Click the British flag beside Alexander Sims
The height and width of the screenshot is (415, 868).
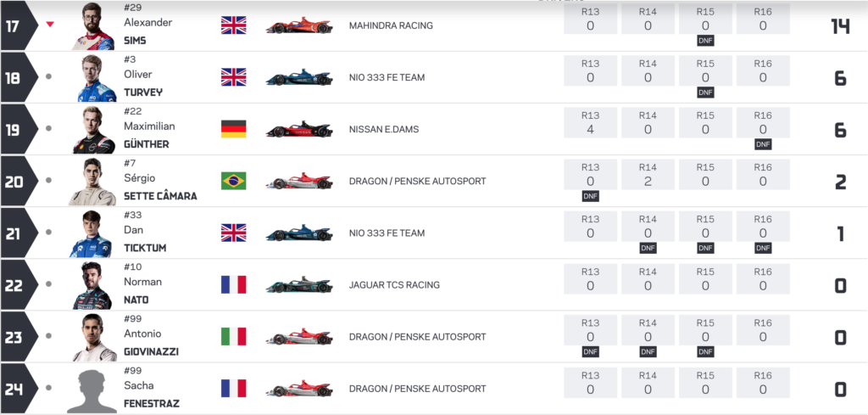pos(233,25)
